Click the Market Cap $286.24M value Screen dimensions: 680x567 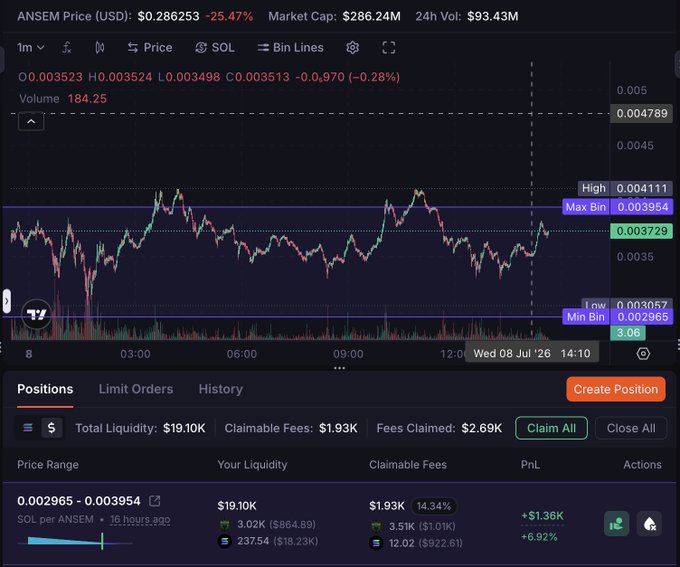pos(372,16)
